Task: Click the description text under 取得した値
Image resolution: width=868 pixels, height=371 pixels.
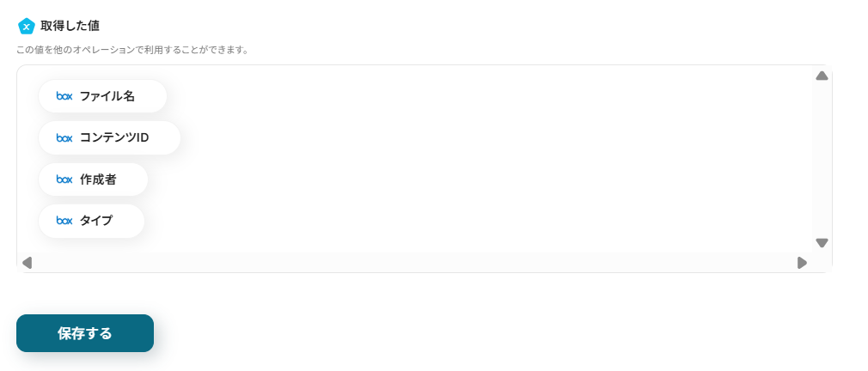Action: pyautogui.click(x=132, y=51)
